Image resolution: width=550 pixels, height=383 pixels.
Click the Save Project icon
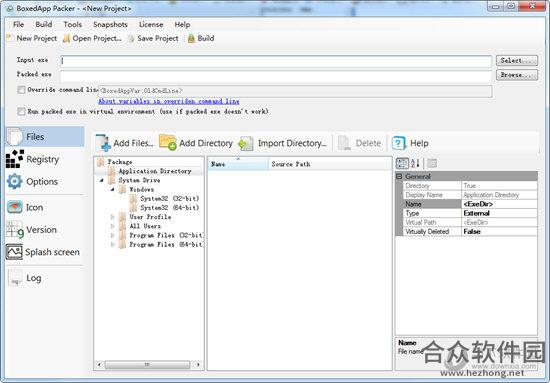[131, 39]
